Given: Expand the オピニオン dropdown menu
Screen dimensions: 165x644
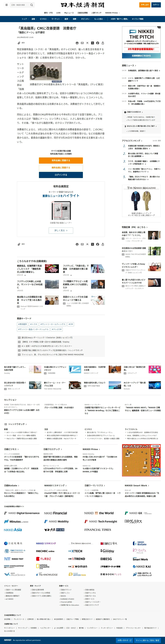Looking at the screenshot, I should [86, 19].
